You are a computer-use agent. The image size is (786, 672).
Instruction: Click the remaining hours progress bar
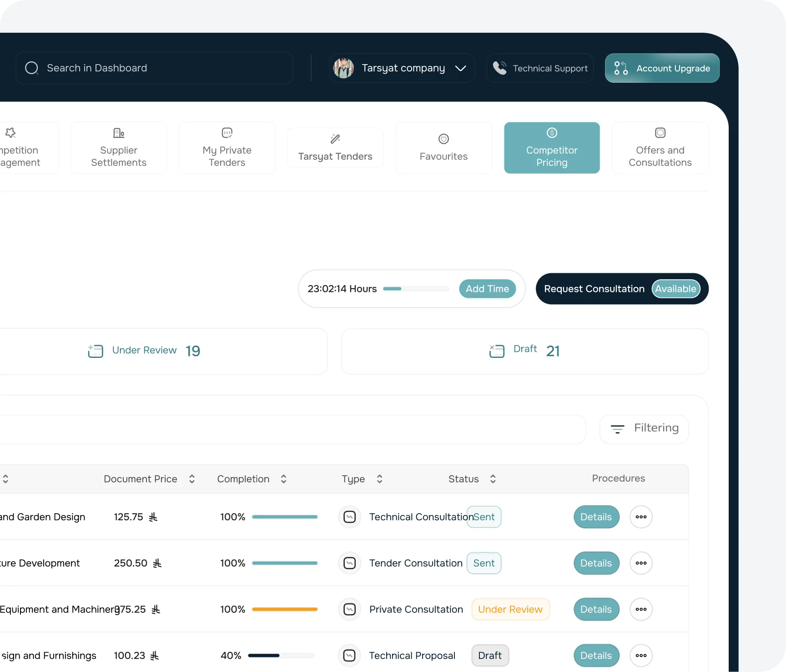pyautogui.click(x=416, y=289)
